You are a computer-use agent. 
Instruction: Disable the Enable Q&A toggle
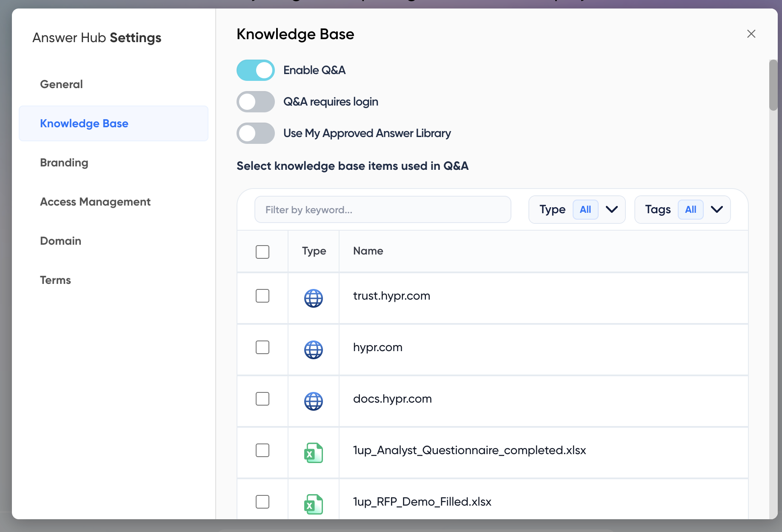click(x=256, y=70)
